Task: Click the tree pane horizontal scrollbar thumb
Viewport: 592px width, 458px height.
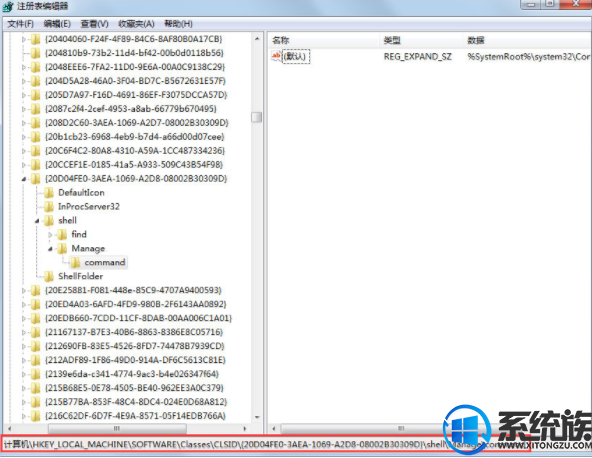Action: point(117,429)
